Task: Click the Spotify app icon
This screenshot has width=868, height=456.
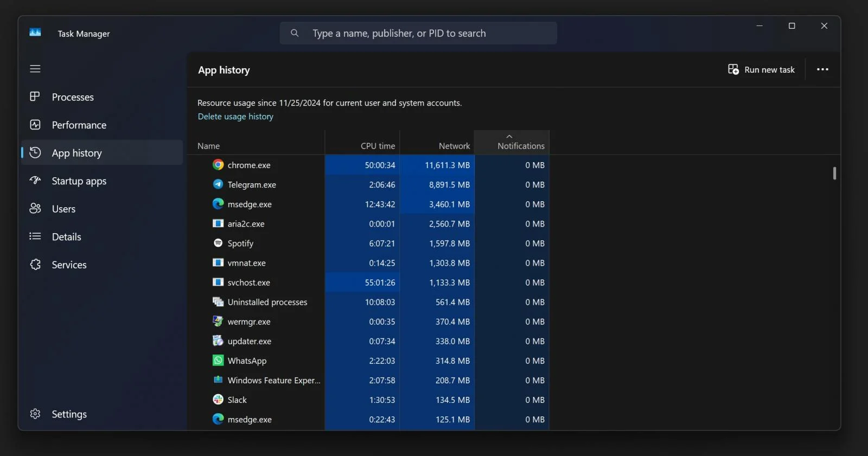Action: [218, 243]
